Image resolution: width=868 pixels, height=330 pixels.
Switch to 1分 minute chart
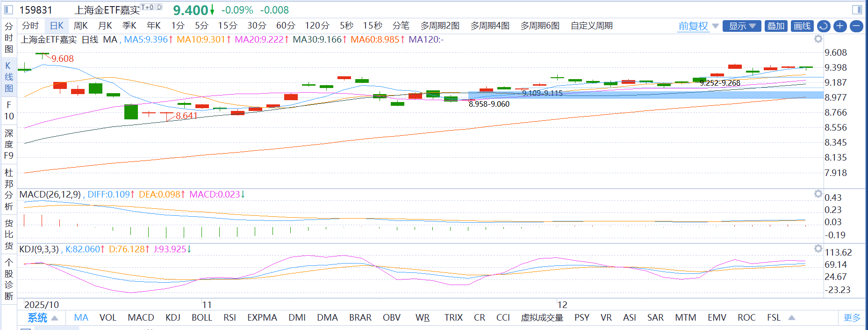click(x=178, y=26)
